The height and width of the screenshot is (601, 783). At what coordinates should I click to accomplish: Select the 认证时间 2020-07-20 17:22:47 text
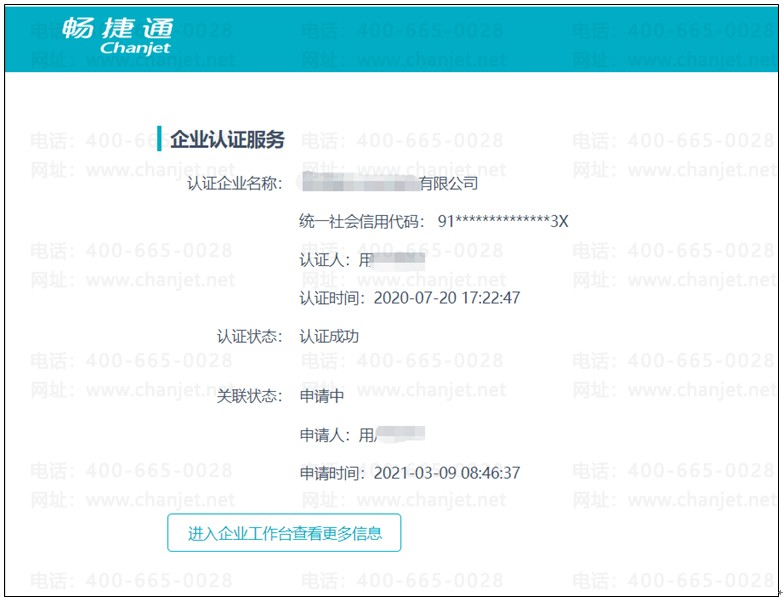(409, 298)
